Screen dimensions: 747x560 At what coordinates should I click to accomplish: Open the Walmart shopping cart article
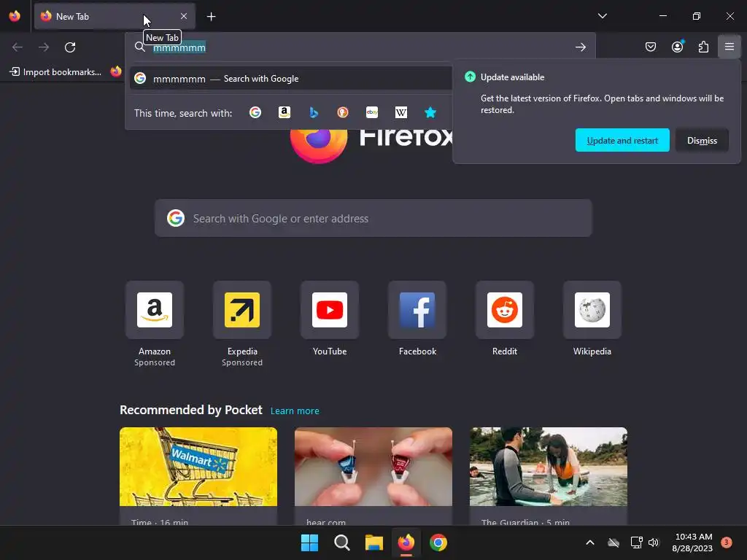[198, 476]
